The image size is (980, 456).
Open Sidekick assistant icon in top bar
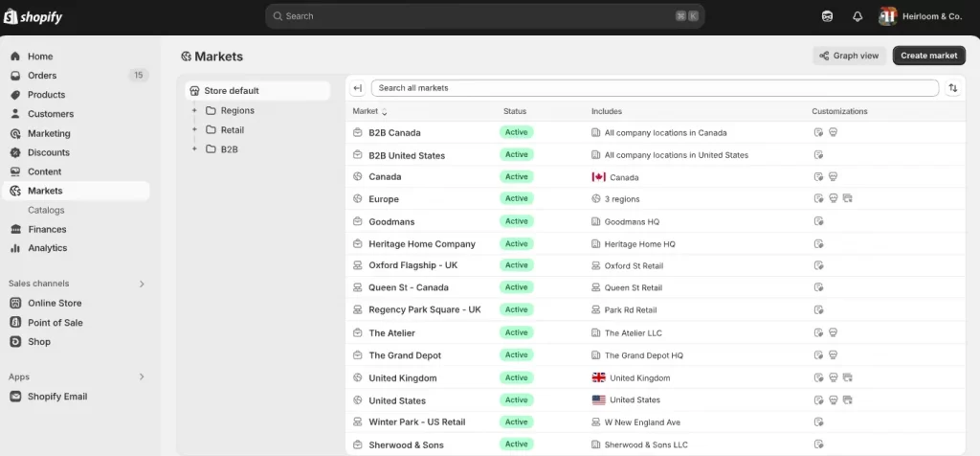(x=827, y=16)
